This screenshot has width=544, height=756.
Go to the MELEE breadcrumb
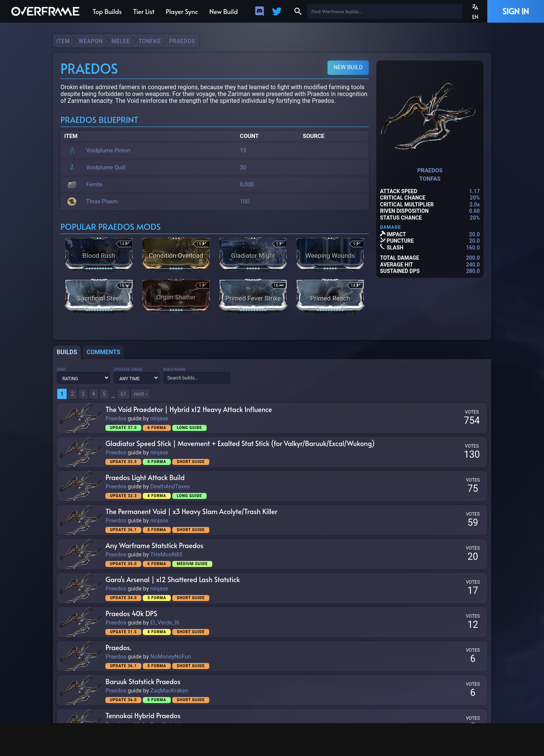pos(121,41)
